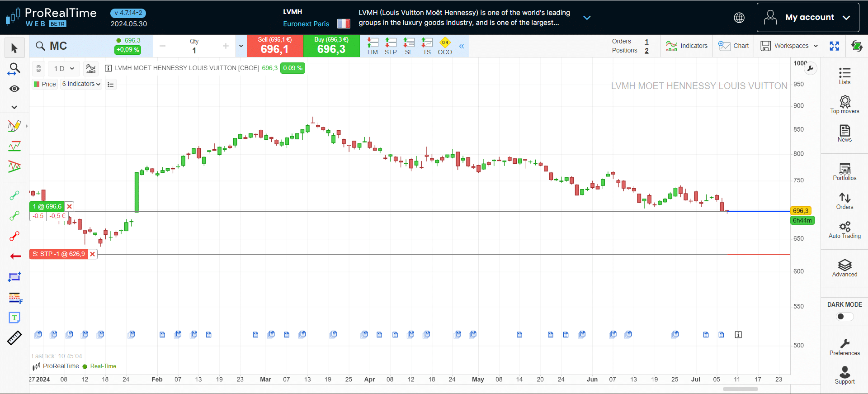
Task: Open the 1 D timeframe dropdown
Action: pyautogui.click(x=64, y=68)
